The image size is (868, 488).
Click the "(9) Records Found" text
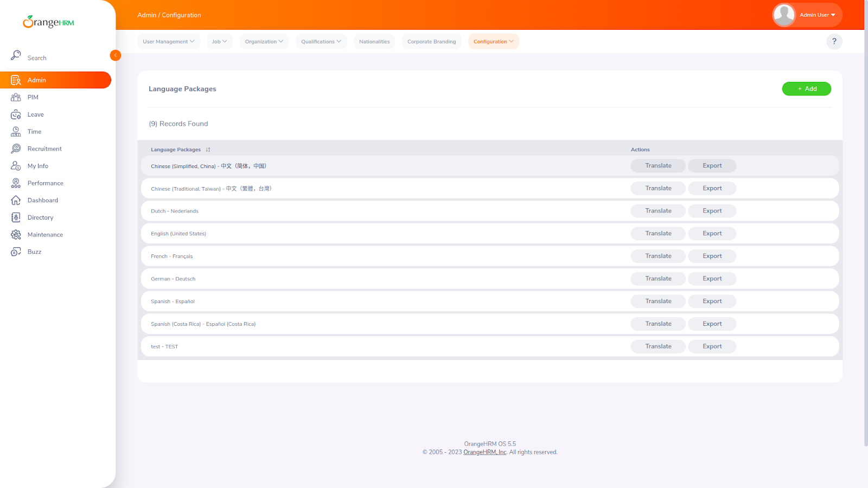178,124
